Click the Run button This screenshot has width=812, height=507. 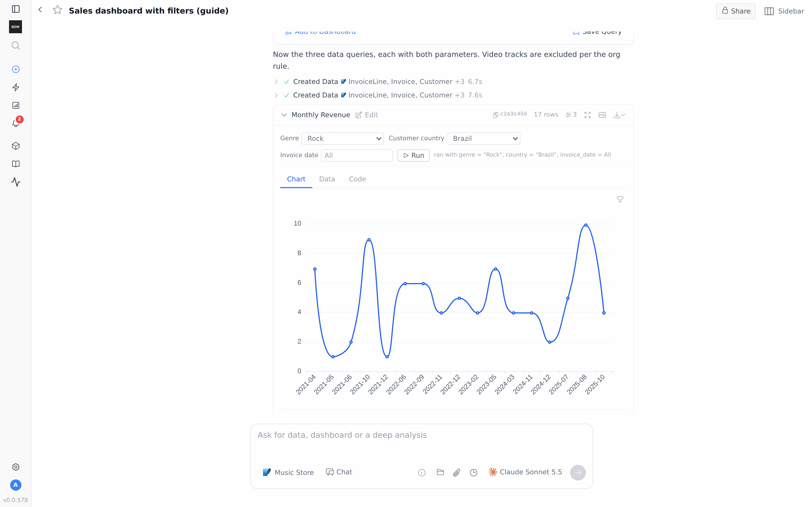coord(413,155)
